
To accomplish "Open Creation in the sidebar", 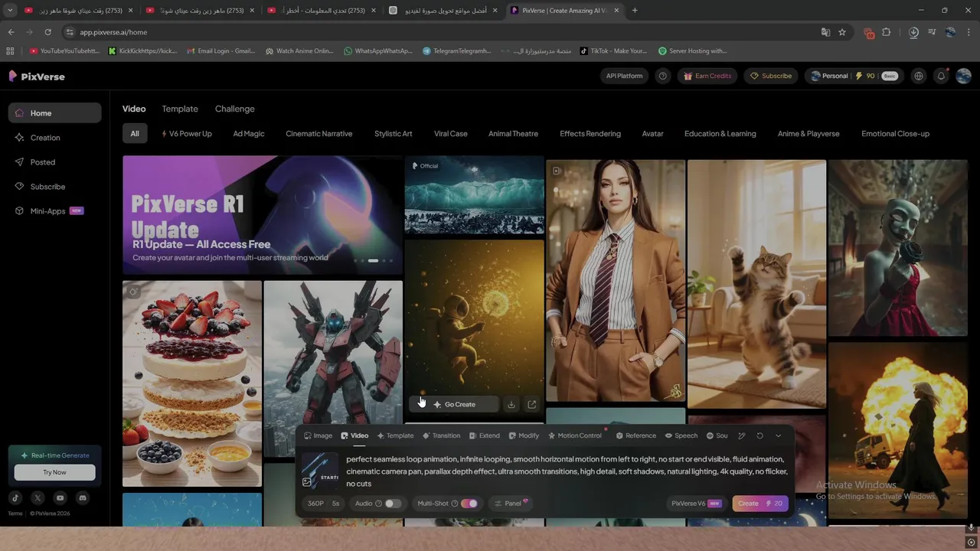I will point(54,138).
